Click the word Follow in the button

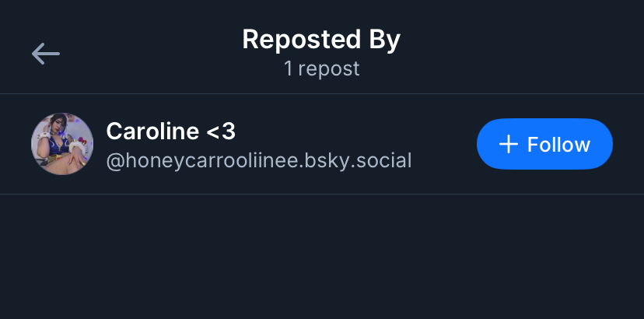pyautogui.click(x=558, y=145)
